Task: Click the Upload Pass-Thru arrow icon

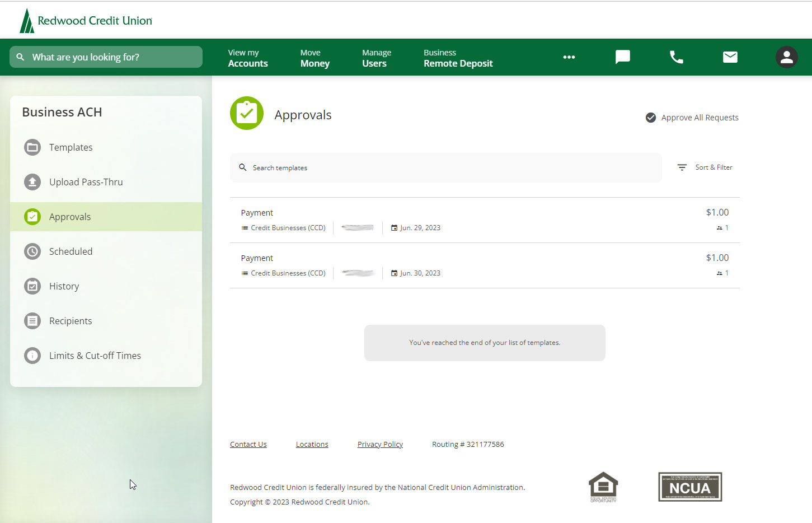Action: coord(32,182)
